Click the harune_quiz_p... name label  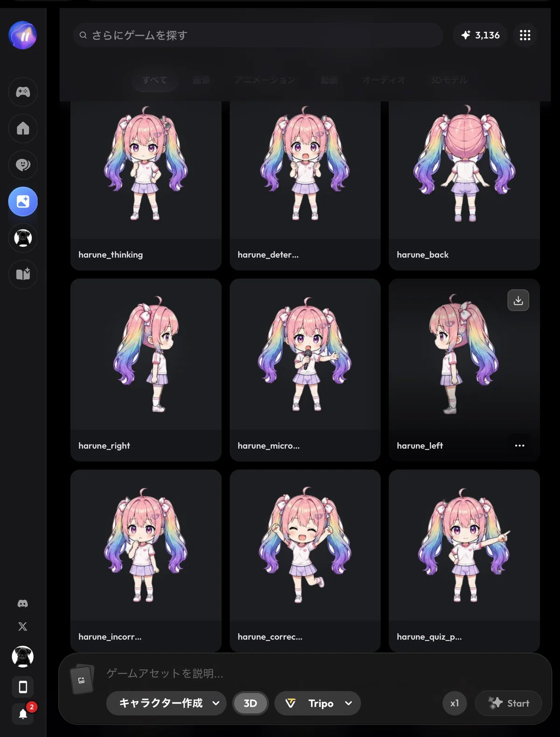[429, 637]
